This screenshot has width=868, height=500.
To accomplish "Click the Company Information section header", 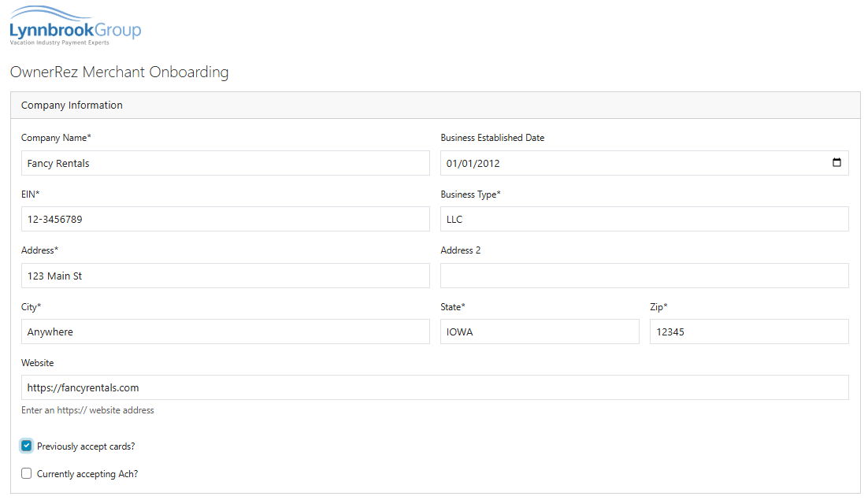I will point(72,105).
